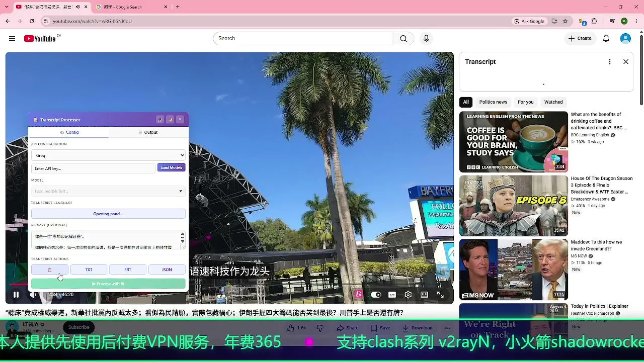Viewport: 644px width, 362px height.
Task: Download the transcript as TXT
Action: pyautogui.click(x=89, y=270)
